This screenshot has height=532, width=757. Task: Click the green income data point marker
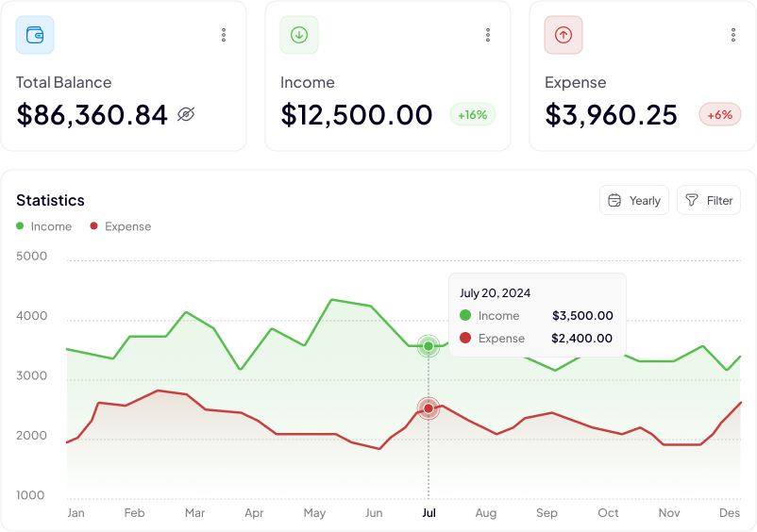429,346
